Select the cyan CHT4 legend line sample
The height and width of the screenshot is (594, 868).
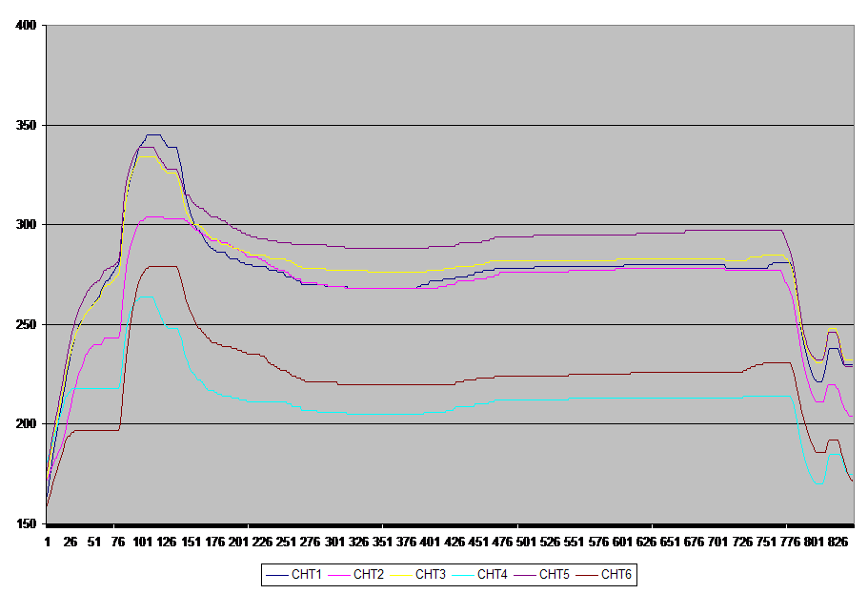tap(463, 574)
